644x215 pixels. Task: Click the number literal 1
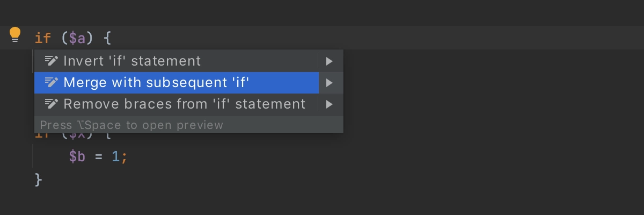[x=114, y=156]
